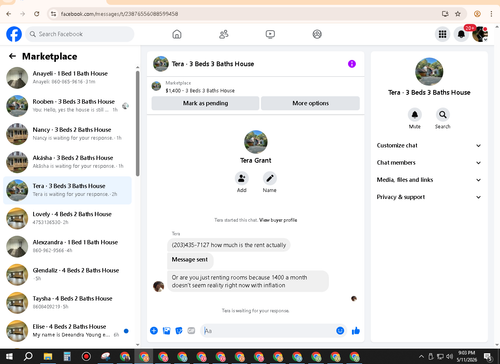This screenshot has width=500, height=364.
Task: Open the Video tab icon
Action: click(x=270, y=34)
